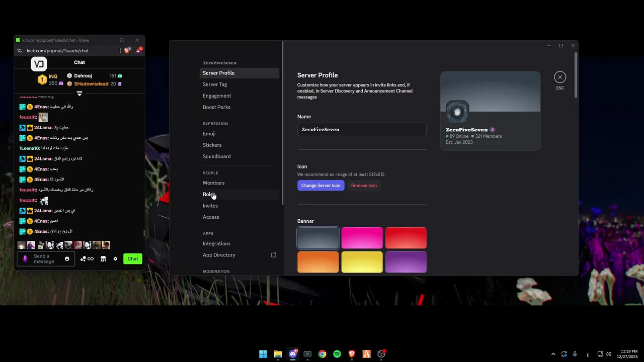Open the Roles settings page

(239, 195)
